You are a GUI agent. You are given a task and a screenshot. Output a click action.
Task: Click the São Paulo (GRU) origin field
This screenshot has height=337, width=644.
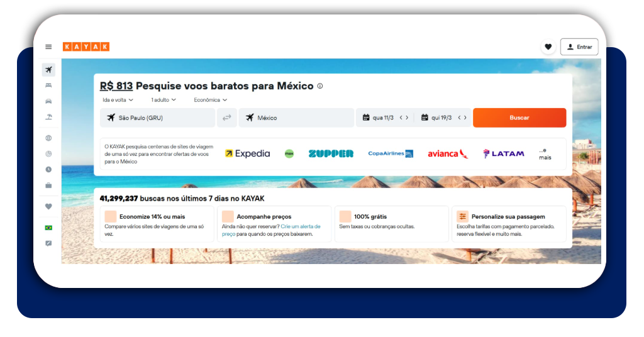(x=157, y=118)
